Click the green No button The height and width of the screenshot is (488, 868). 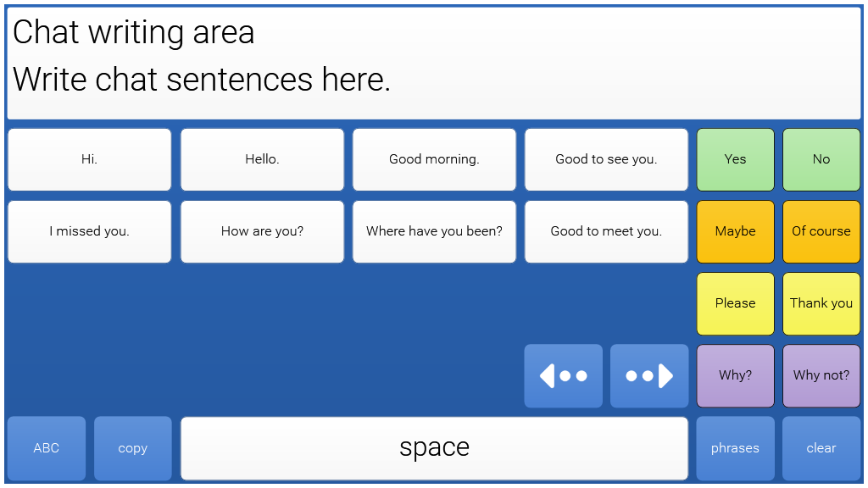coord(821,159)
